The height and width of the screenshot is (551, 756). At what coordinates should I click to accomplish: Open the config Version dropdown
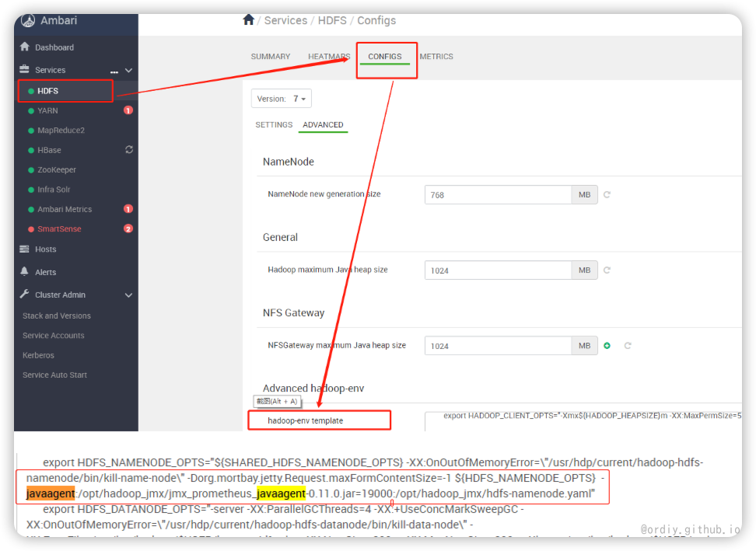(x=281, y=99)
